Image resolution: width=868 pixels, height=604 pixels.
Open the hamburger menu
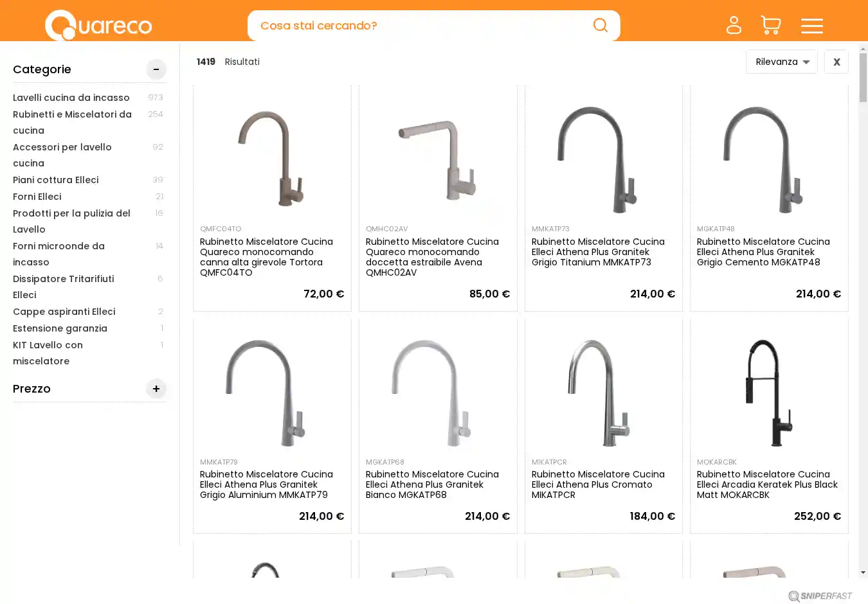[812, 26]
